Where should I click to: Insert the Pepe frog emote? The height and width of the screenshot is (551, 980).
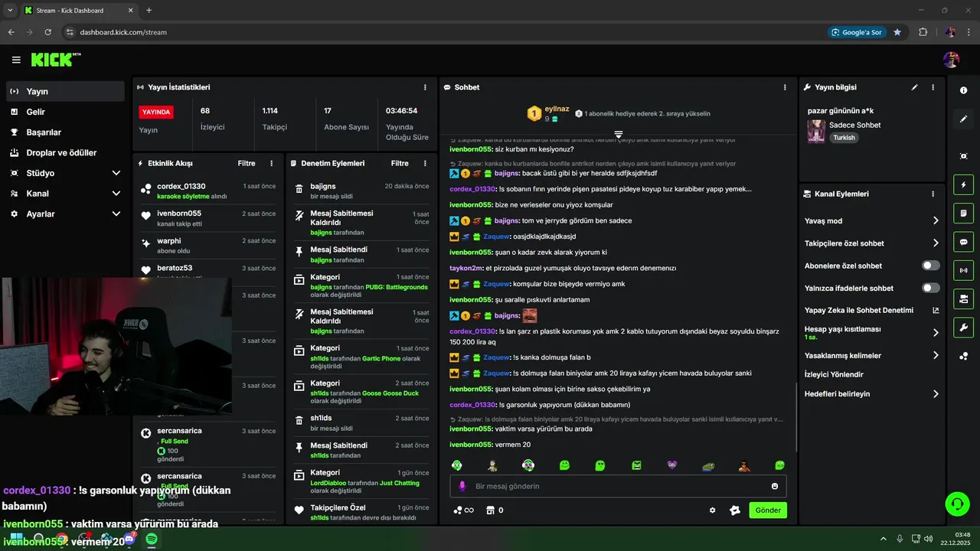[708, 465]
